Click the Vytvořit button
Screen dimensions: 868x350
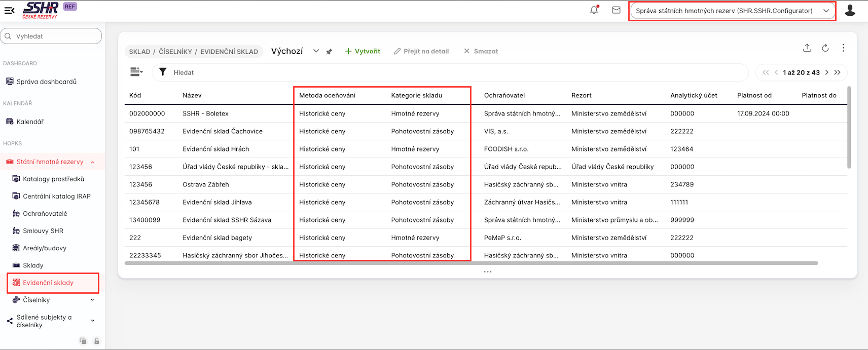(x=363, y=51)
